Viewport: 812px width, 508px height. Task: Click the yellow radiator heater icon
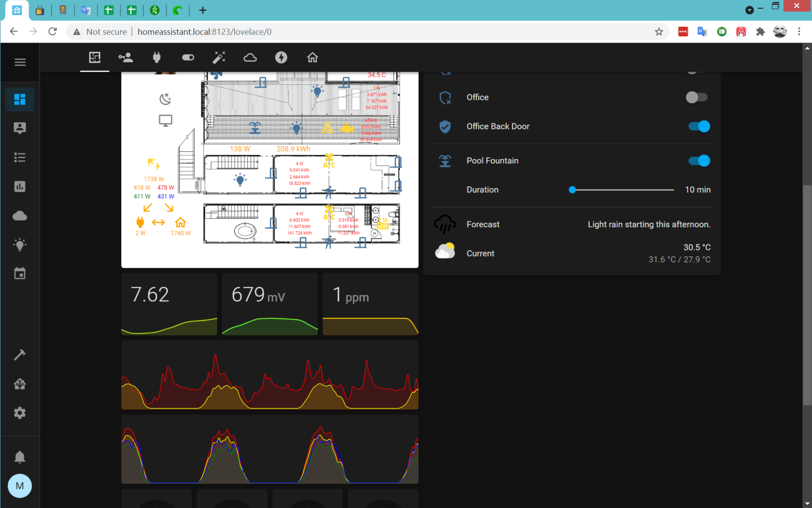[x=383, y=224]
